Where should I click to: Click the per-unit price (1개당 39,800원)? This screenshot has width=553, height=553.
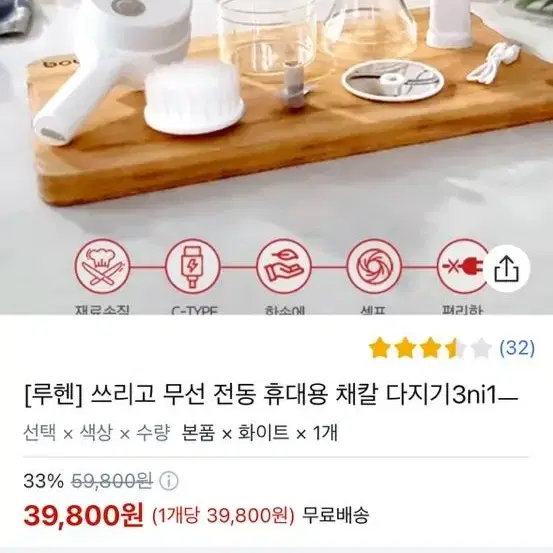point(223,516)
